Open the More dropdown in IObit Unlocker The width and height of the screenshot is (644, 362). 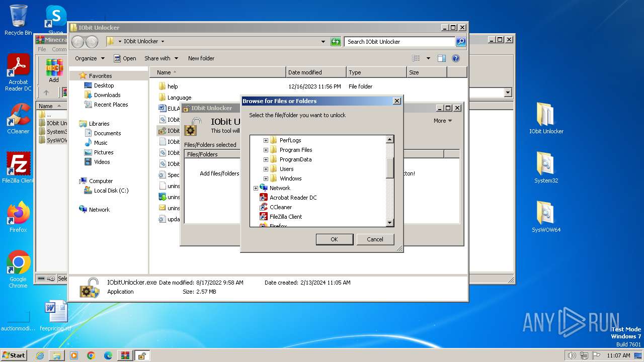[442, 121]
